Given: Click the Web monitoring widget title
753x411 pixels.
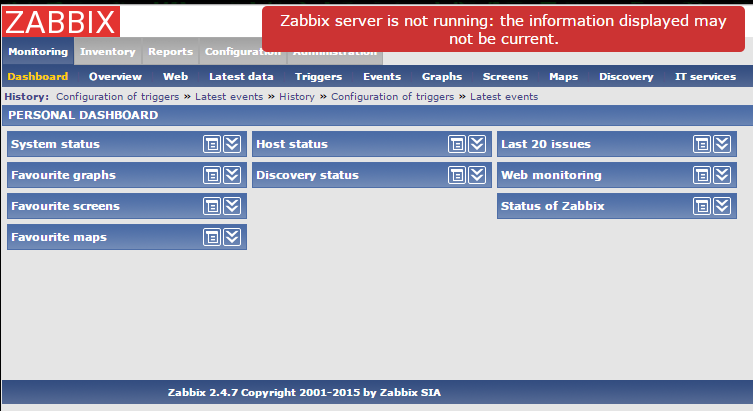Looking at the screenshot, I should point(551,175).
